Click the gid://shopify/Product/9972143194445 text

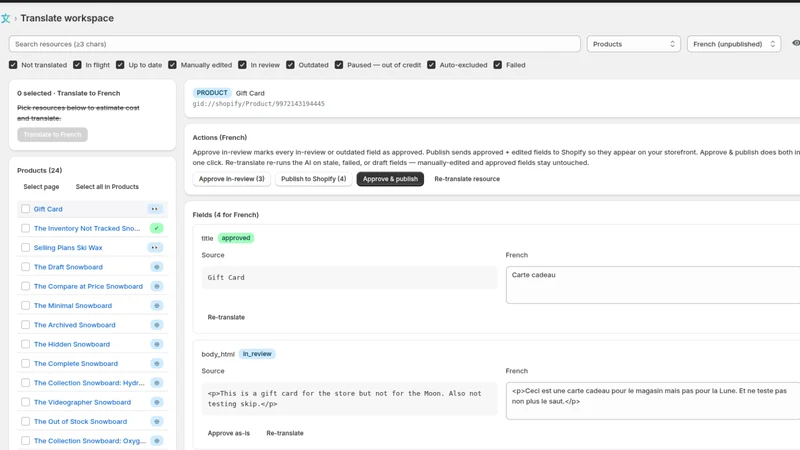(259, 104)
